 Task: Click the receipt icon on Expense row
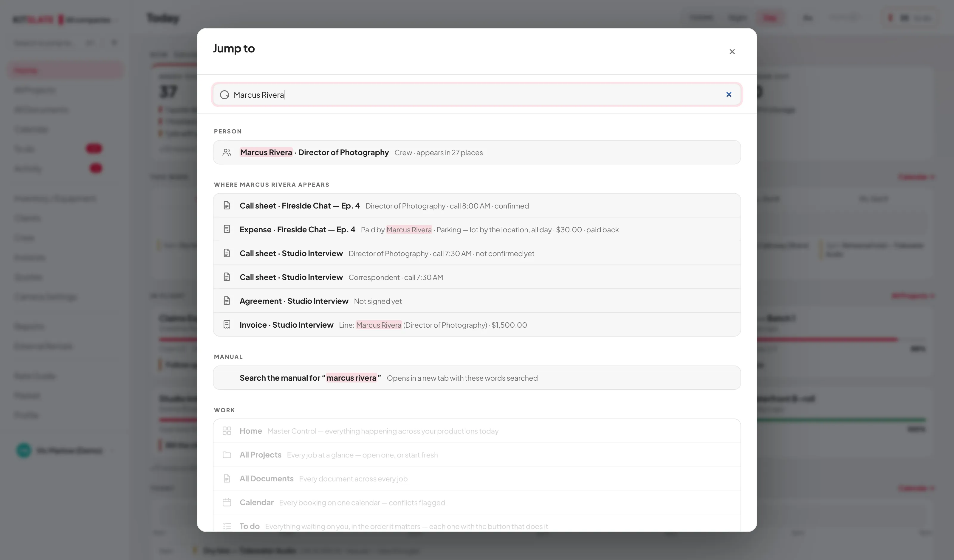[x=227, y=229]
